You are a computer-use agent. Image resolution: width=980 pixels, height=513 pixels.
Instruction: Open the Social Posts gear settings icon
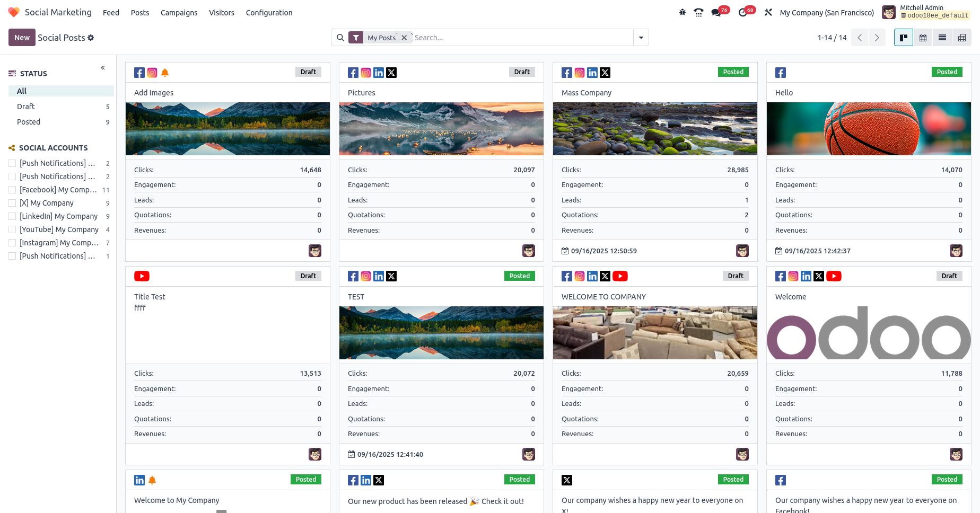coord(91,38)
